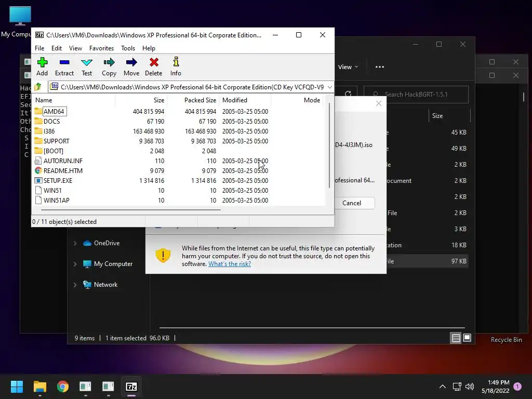This screenshot has height=399, width=532.
Task: Click the Add toolbar icon in 7-Zip
Action: point(42,66)
